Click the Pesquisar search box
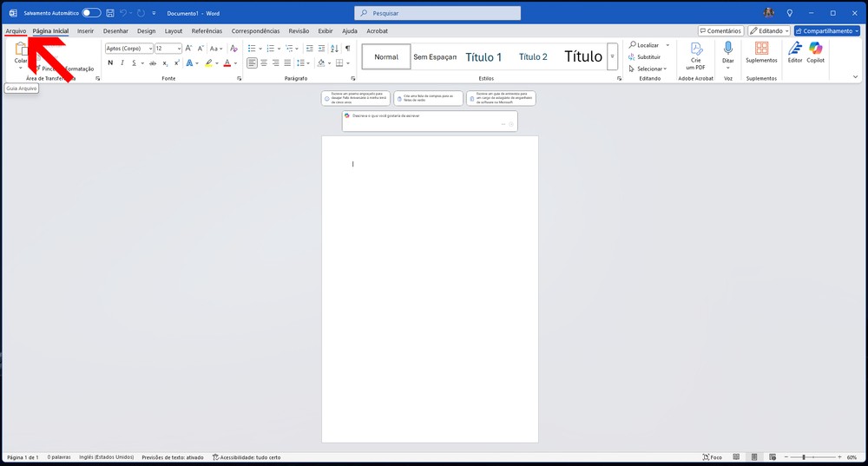868x466 pixels. [437, 13]
